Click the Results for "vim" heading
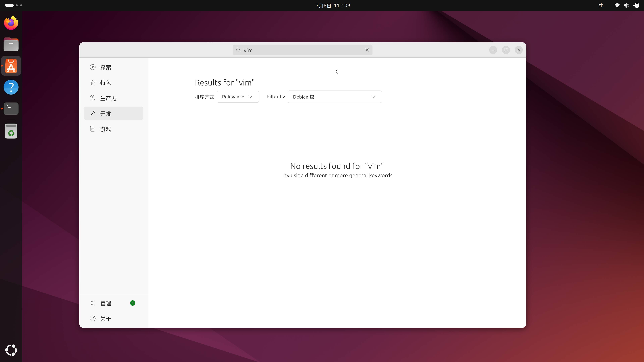 point(225,83)
